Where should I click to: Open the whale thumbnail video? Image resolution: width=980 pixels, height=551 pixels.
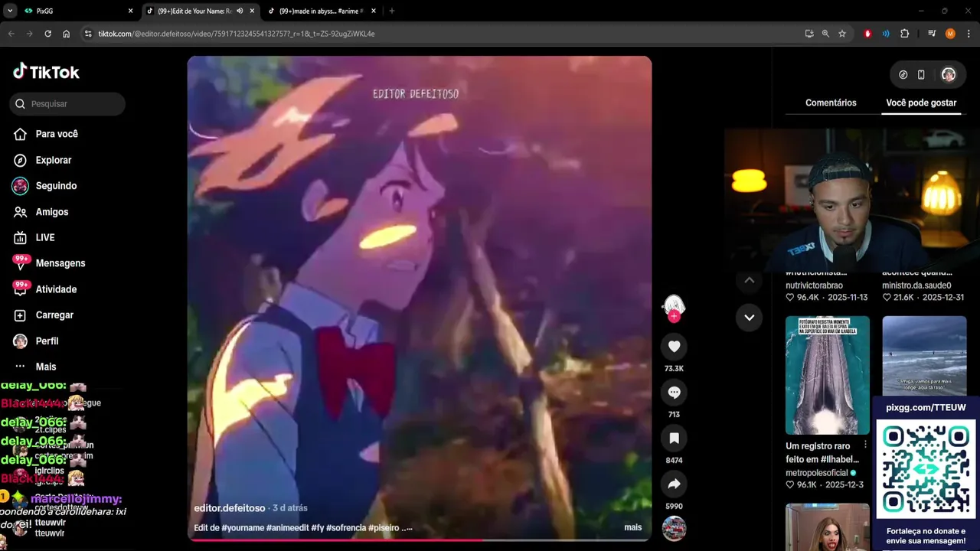point(827,375)
